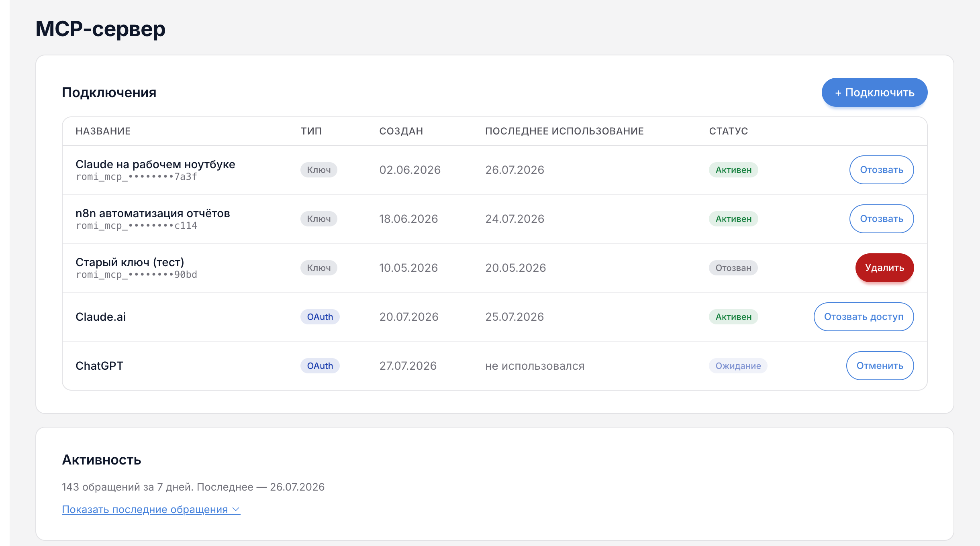This screenshot has height=546, width=980.
Task: Click the OAuth badge in ChatGPT row
Action: pyautogui.click(x=320, y=366)
